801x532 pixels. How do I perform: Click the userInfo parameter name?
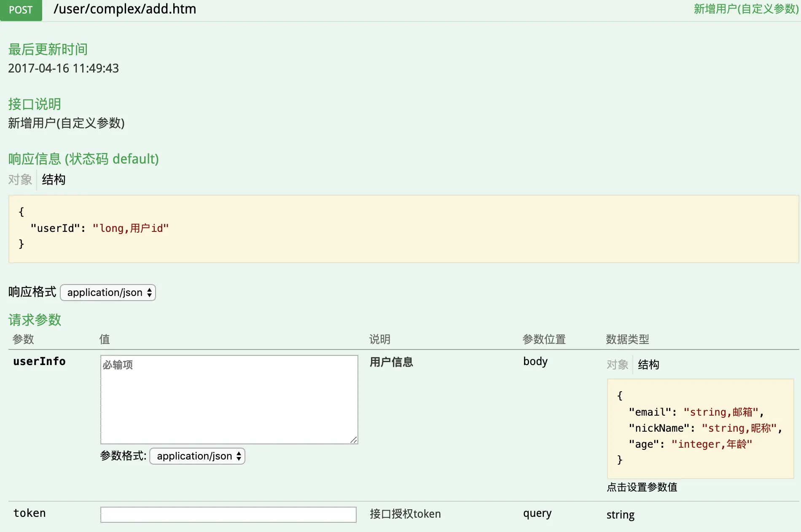point(39,362)
